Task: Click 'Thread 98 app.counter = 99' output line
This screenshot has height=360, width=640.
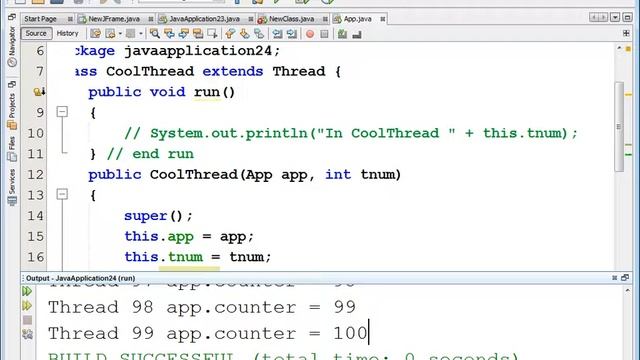Action: [202, 307]
